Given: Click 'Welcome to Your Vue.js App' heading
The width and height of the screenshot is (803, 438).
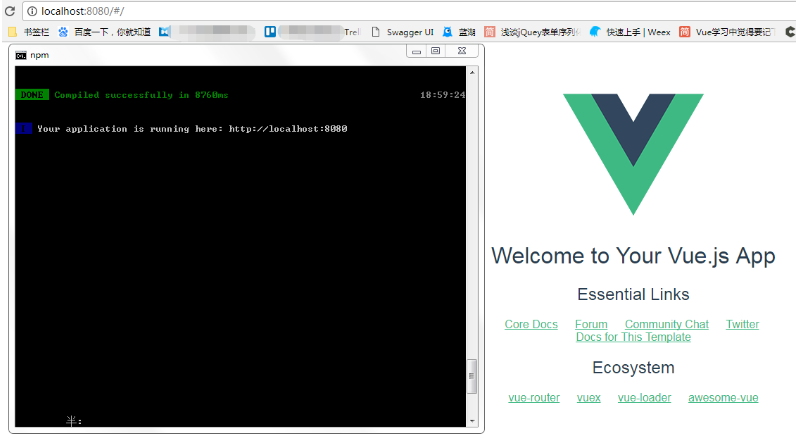Looking at the screenshot, I should 633,256.
